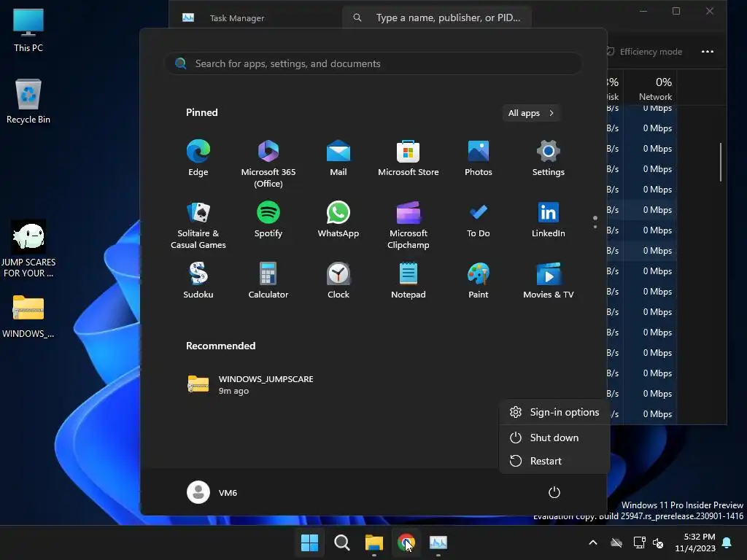Image resolution: width=747 pixels, height=560 pixels.
Task: Click the muted volume tray icon
Action: pos(659,542)
